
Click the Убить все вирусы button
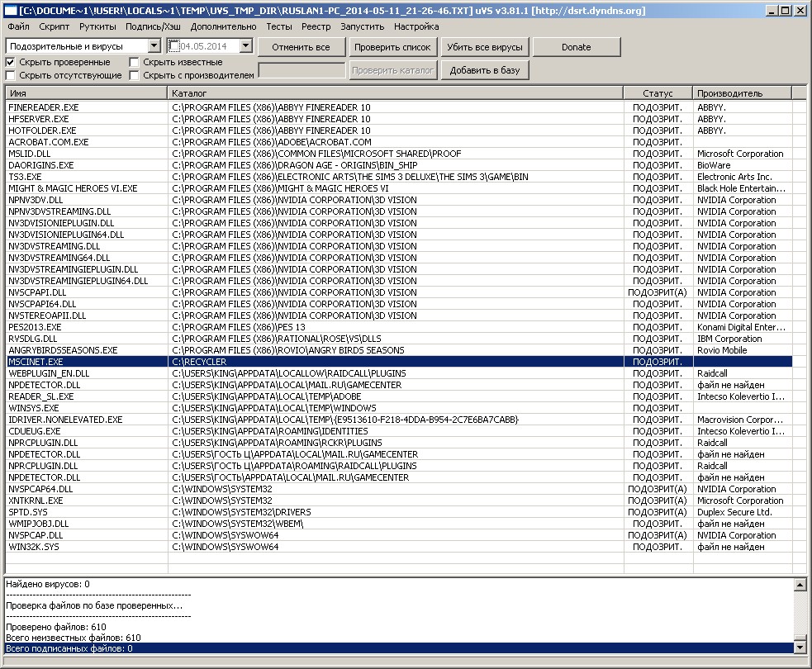click(485, 47)
